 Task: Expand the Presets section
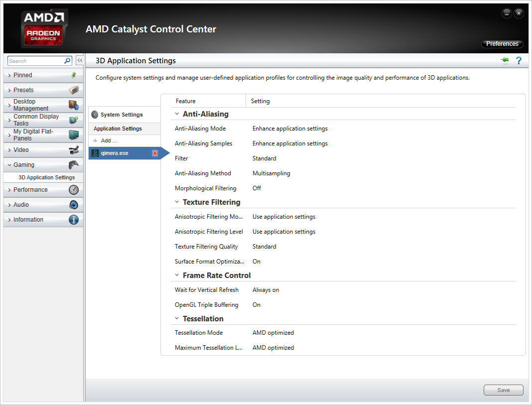tap(9, 90)
